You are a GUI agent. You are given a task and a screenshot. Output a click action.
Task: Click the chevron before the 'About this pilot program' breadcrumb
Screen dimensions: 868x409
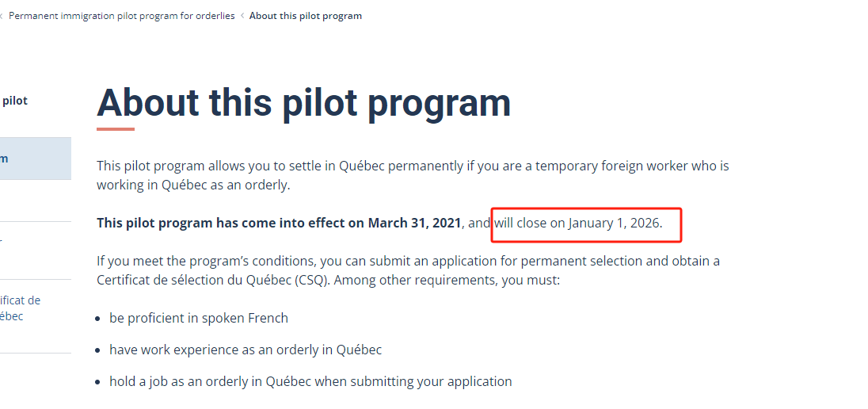pyautogui.click(x=242, y=16)
